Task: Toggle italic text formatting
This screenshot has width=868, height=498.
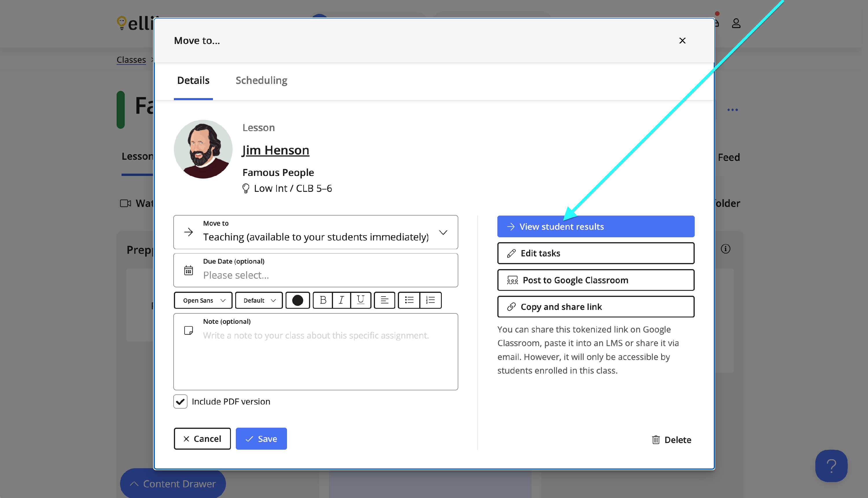Action: 341,300
